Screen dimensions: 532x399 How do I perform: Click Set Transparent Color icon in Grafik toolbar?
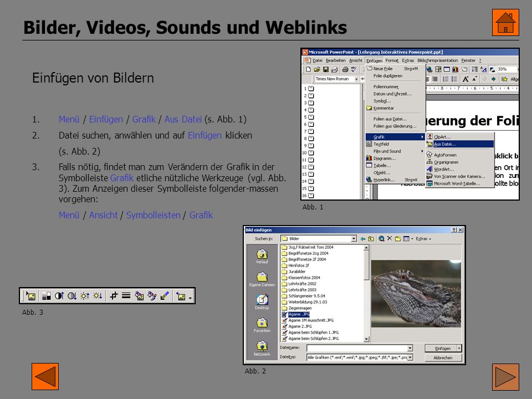(165, 296)
